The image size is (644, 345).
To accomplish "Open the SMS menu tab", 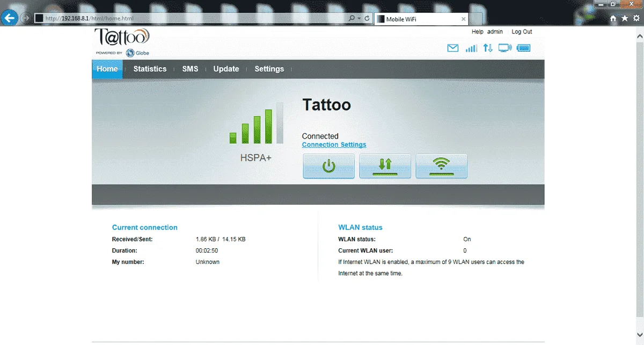I will click(x=190, y=69).
